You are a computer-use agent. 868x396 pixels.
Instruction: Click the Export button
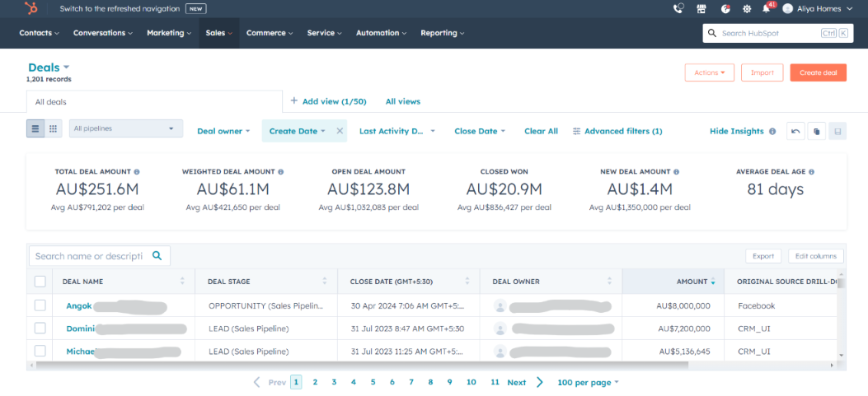[x=763, y=256]
